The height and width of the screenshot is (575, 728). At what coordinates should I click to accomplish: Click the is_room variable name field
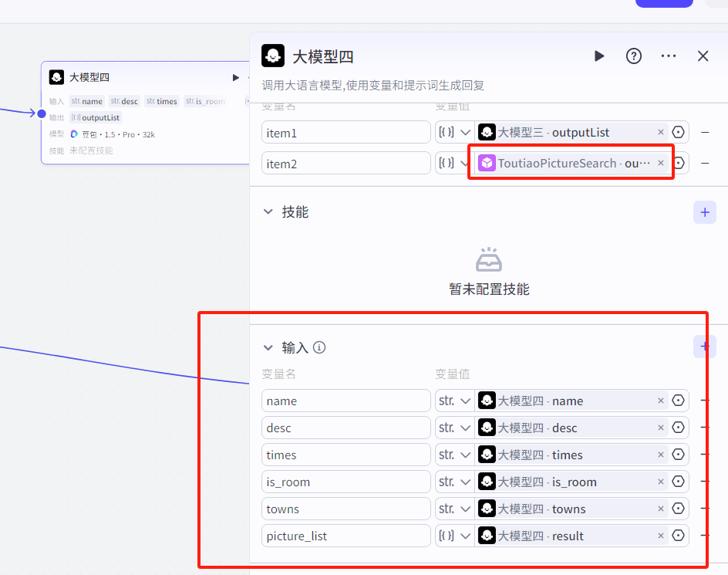(346, 482)
